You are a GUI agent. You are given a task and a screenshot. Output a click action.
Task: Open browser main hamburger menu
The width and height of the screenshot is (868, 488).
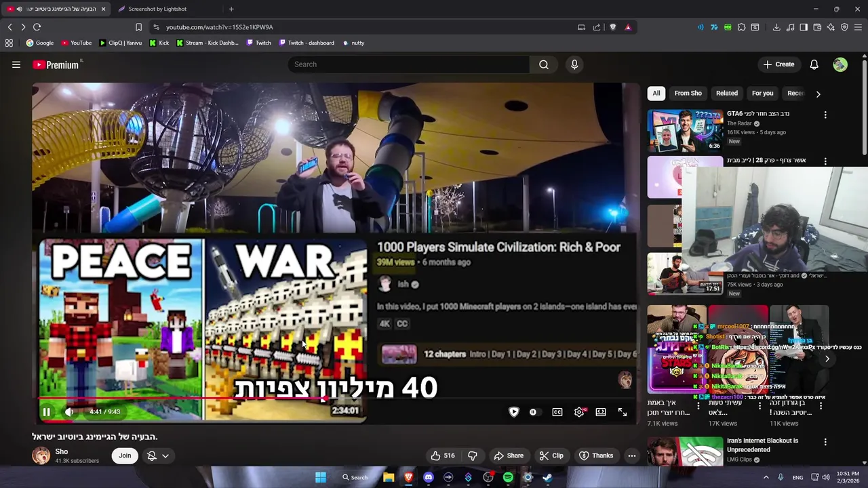[859, 27]
